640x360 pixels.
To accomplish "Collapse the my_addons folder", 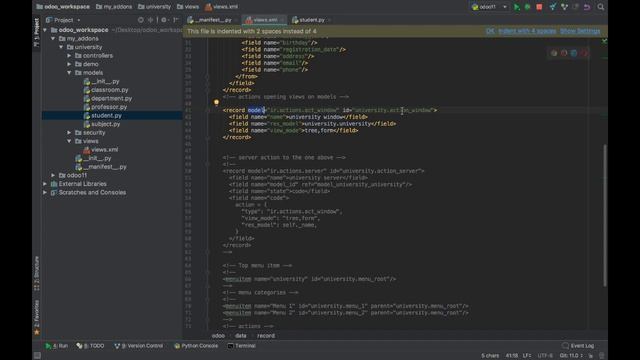I will [53, 38].
